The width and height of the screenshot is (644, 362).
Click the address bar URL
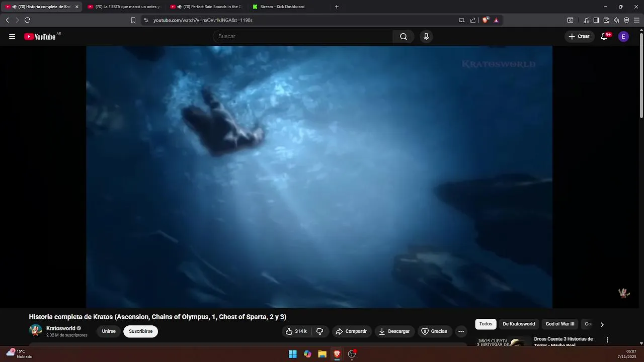point(203,20)
